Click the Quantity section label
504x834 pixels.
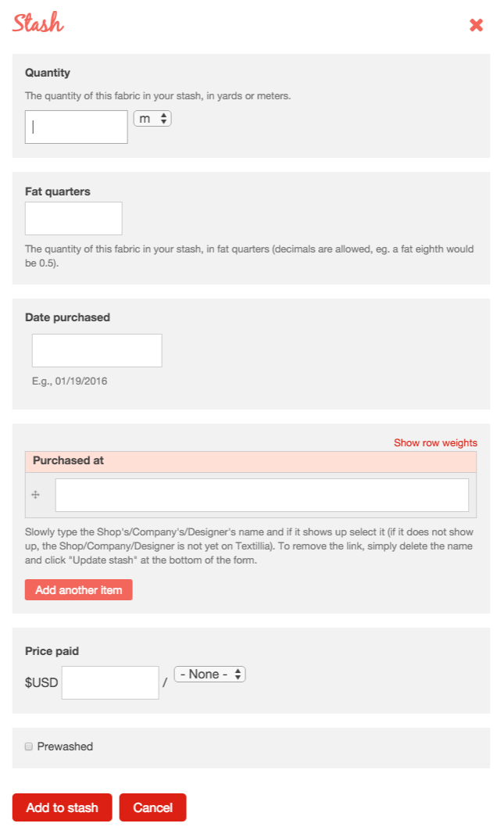point(48,73)
